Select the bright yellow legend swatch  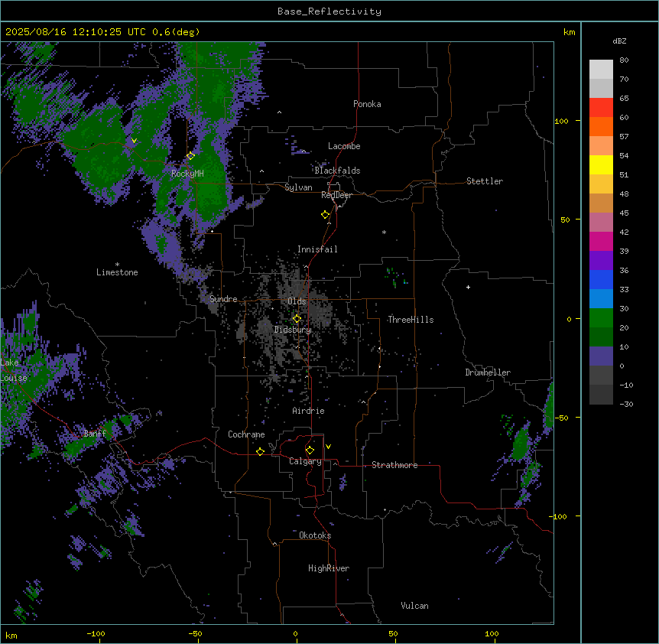coord(601,164)
